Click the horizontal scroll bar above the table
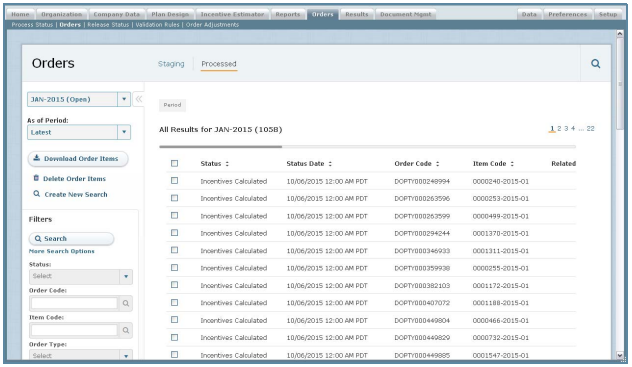The image size is (632, 367). pyautogui.click(x=220, y=147)
